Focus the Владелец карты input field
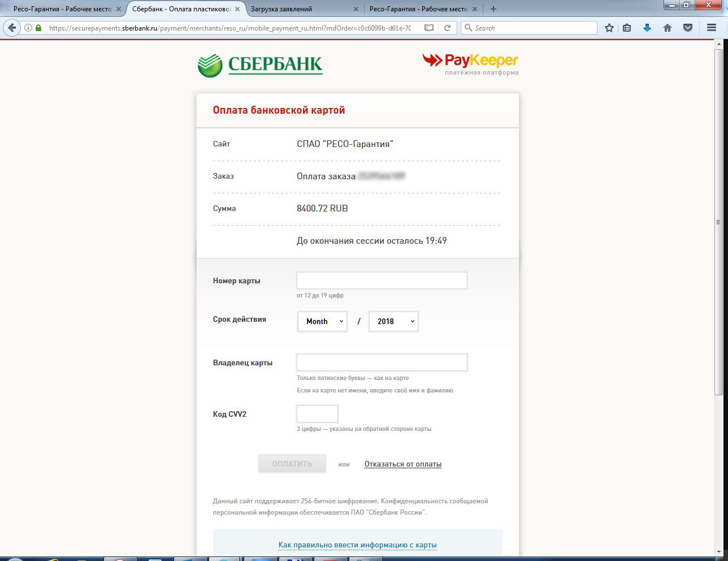The height and width of the screenshot is (561, 728). pos(382,363)
